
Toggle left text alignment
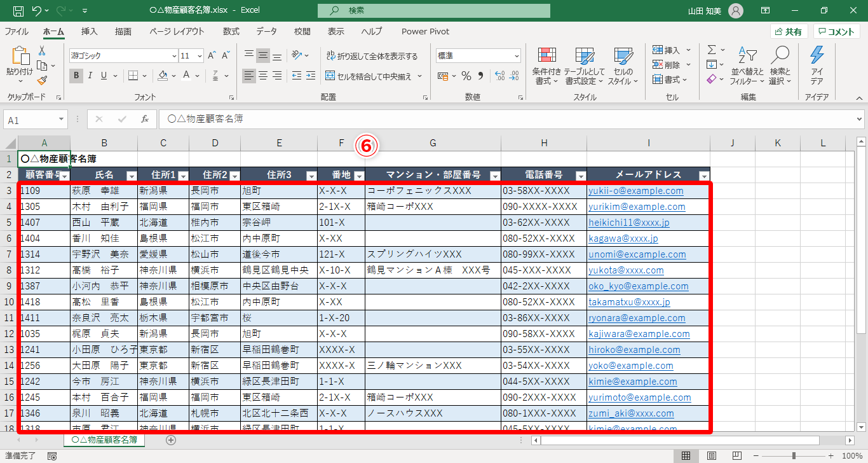point(249,76)
